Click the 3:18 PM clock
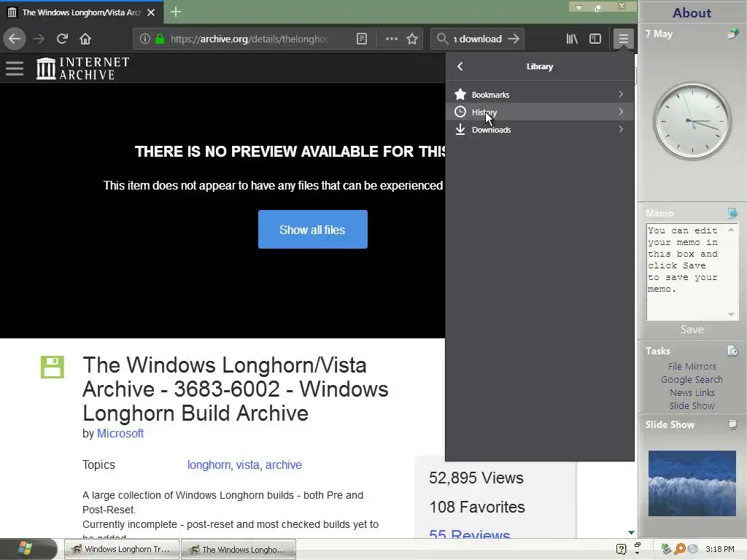The height and width of the screenshot is (560, 747). click(x=719, y=549)
